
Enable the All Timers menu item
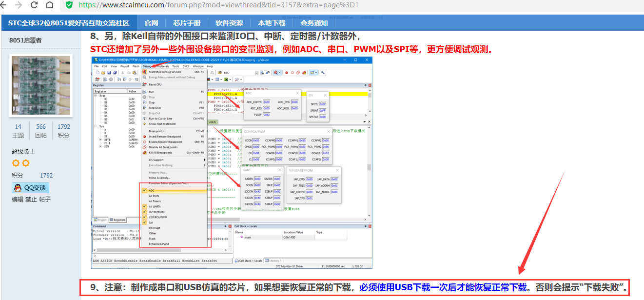point(174,201)
